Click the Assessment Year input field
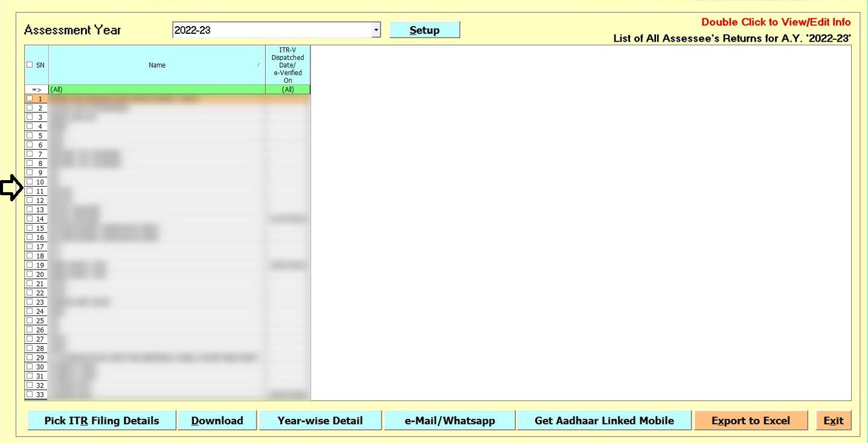This screenshot has width=868, height=443. [x=272, y=30]
